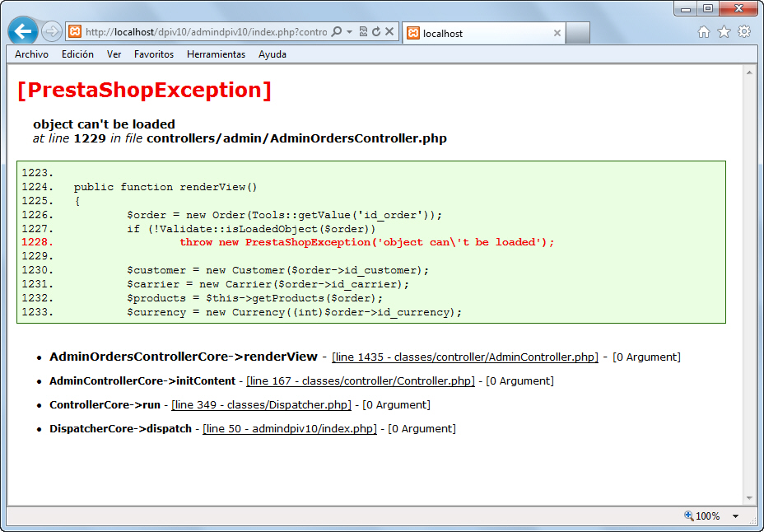Image resolution: width=764 pixels, height=532 pixels.
Task: Select the localhost tab
Action: tap(483, 33)
